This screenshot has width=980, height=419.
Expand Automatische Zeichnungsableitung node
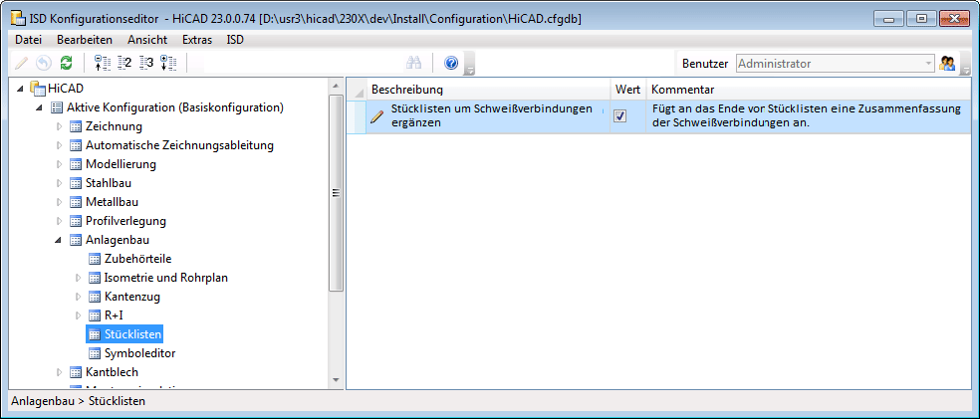(x=60, y=145)
